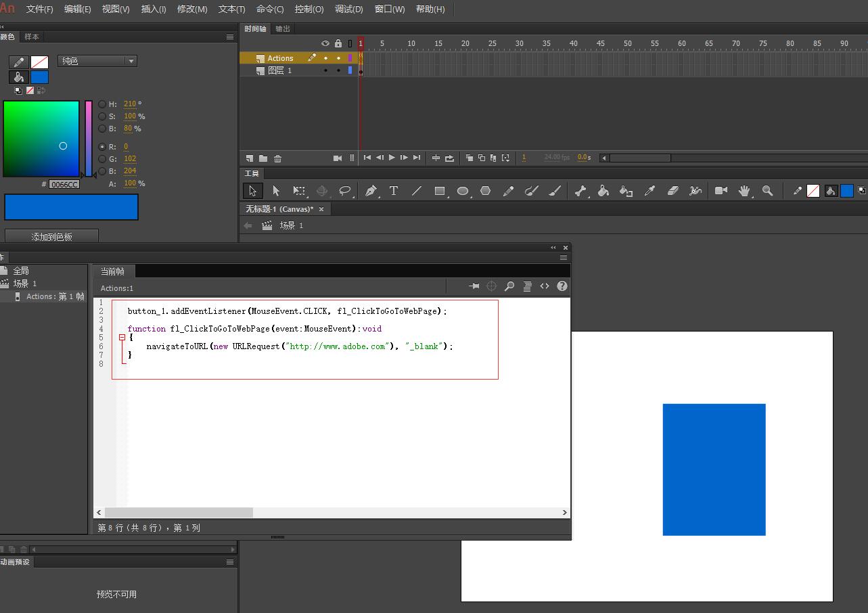Create a new layer in timeline

(x=249, y=158)
